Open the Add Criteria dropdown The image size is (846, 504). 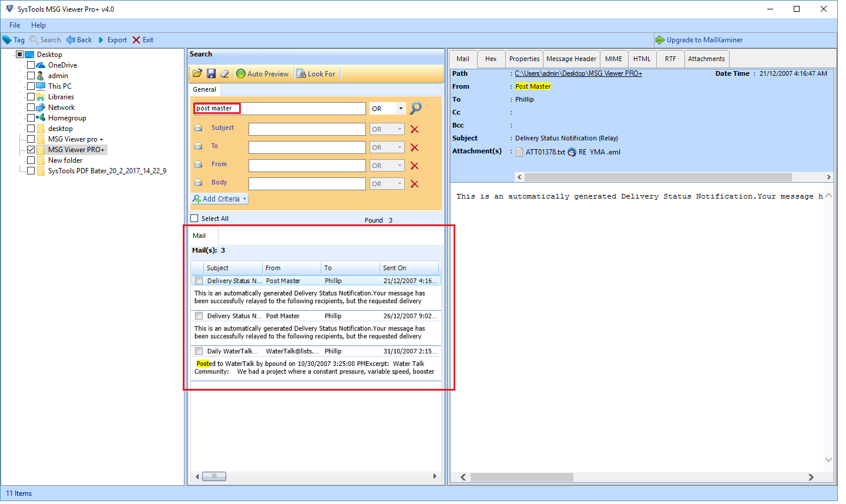coord(220,199)
